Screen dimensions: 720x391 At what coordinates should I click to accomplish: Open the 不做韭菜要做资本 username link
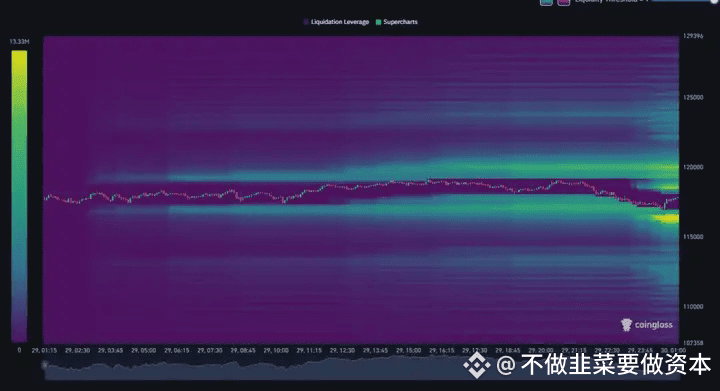tap(615, 365)
